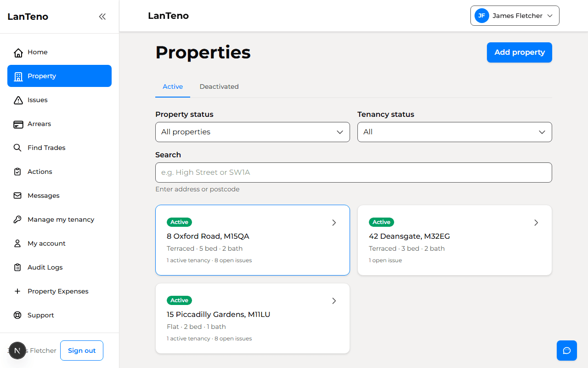Click the Audit Logs clipboard icon

click(17, 267)
